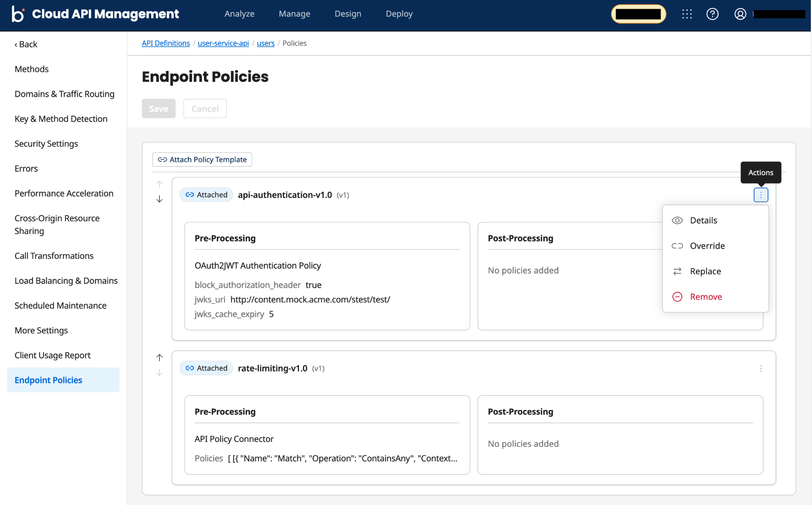Open the Design top navigation menu

coord(348,14)
